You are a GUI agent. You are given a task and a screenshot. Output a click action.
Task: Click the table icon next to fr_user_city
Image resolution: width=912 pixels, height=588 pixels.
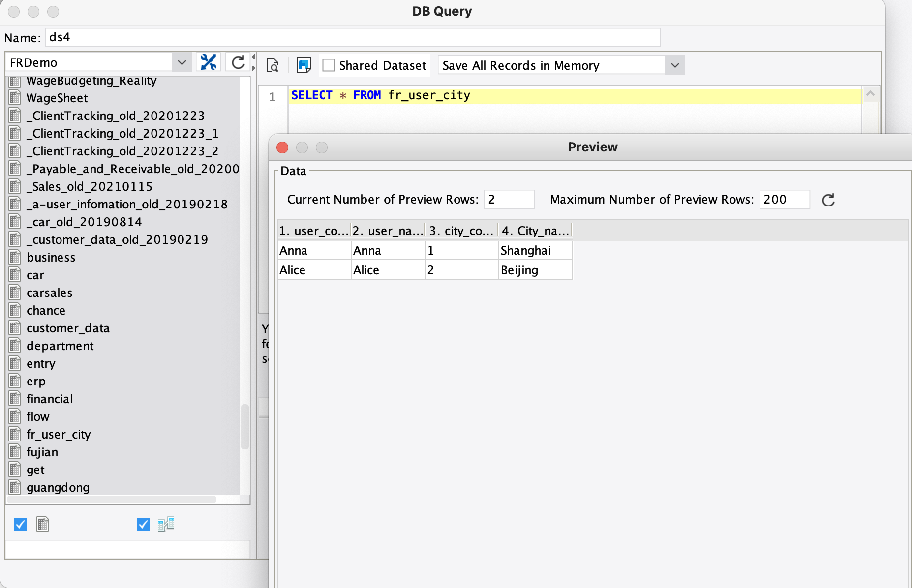(15, 434)
